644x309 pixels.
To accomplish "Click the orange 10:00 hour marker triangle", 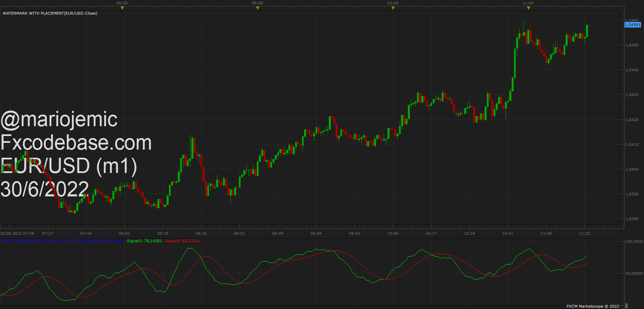I will click(x=393, y=8).
